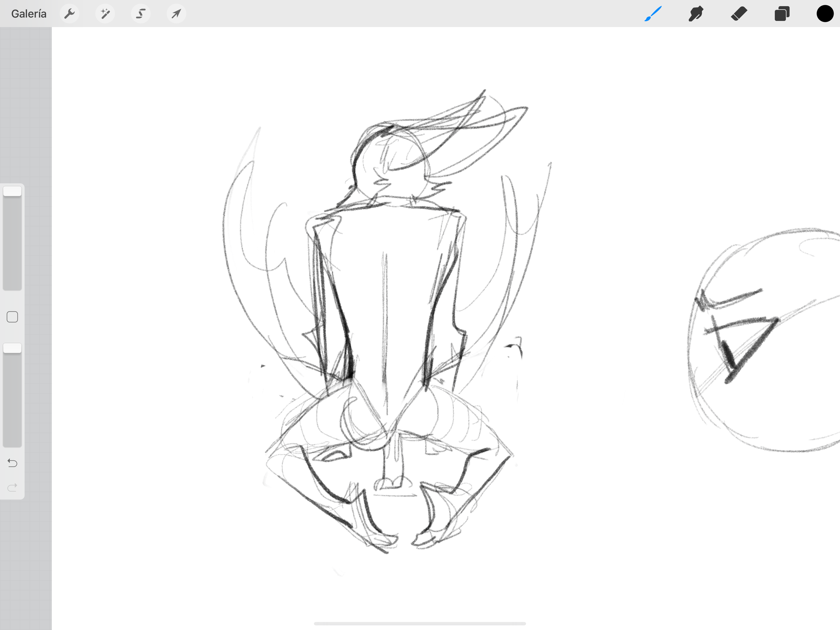Tap the square Modify button in sidebar

[x=12, y=317]
